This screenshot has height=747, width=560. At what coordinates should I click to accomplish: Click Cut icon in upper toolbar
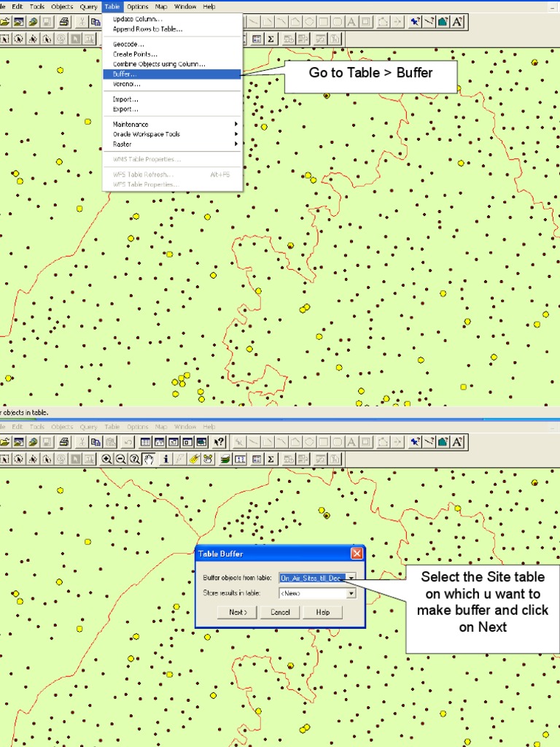[82, 22]
